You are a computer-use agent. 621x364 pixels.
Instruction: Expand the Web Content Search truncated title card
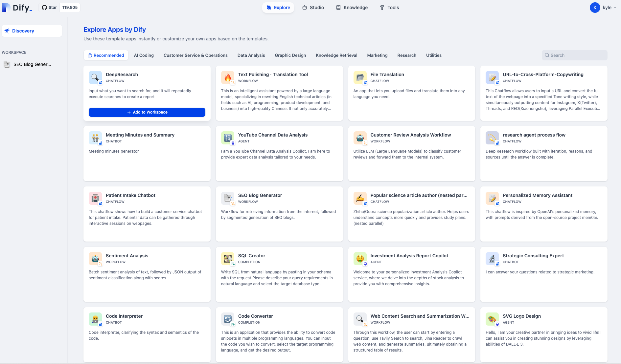420,316
